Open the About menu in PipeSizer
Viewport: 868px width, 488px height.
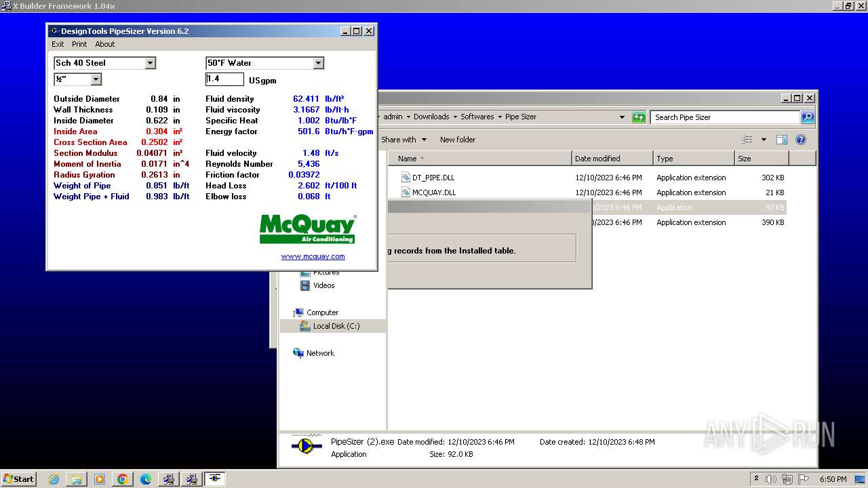tap(105, 44)
